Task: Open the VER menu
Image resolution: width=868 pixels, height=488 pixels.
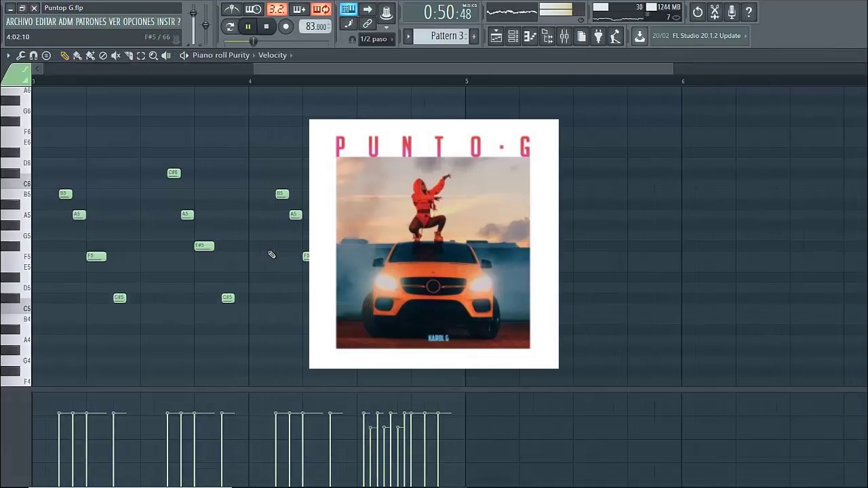Action: click(115, 22)
